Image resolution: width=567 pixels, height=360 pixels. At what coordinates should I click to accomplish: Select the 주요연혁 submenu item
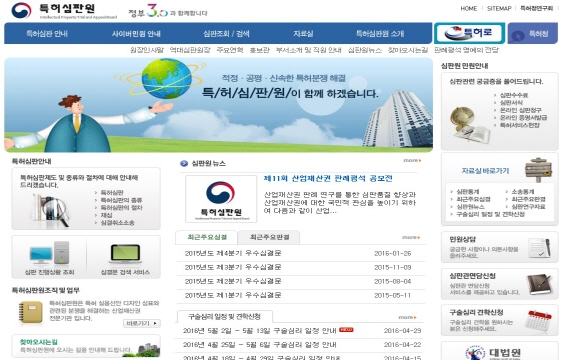click(230, 50)
